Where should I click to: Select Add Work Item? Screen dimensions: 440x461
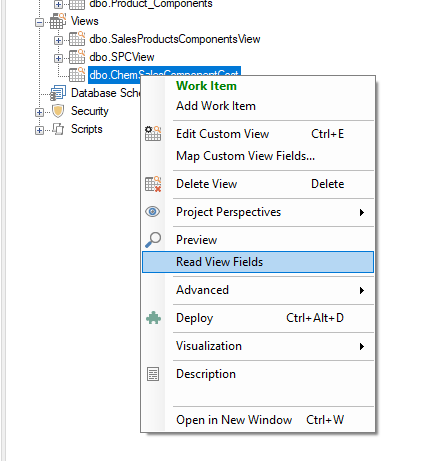(x=216, y=106)
